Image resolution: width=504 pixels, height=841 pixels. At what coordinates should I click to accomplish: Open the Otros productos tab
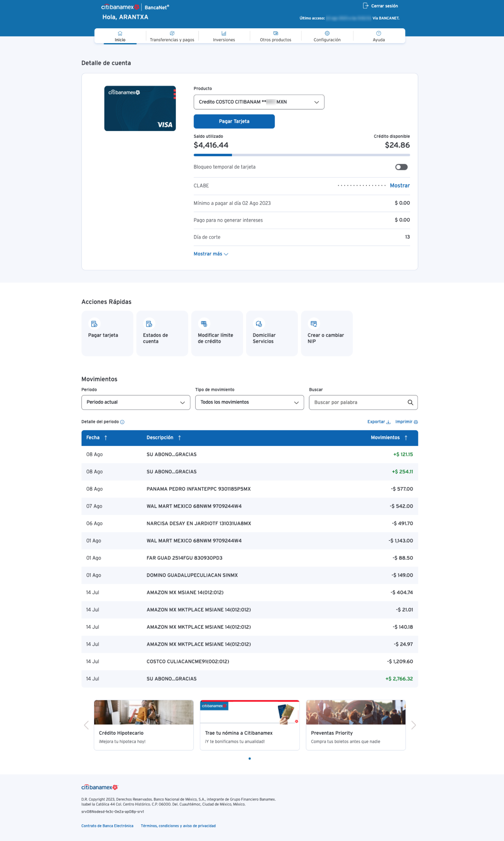pos(275,36)
